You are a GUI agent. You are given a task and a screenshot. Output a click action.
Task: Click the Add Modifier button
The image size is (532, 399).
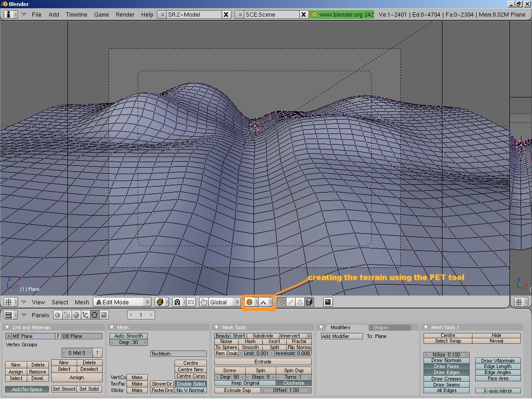click(x=342, y=336)
